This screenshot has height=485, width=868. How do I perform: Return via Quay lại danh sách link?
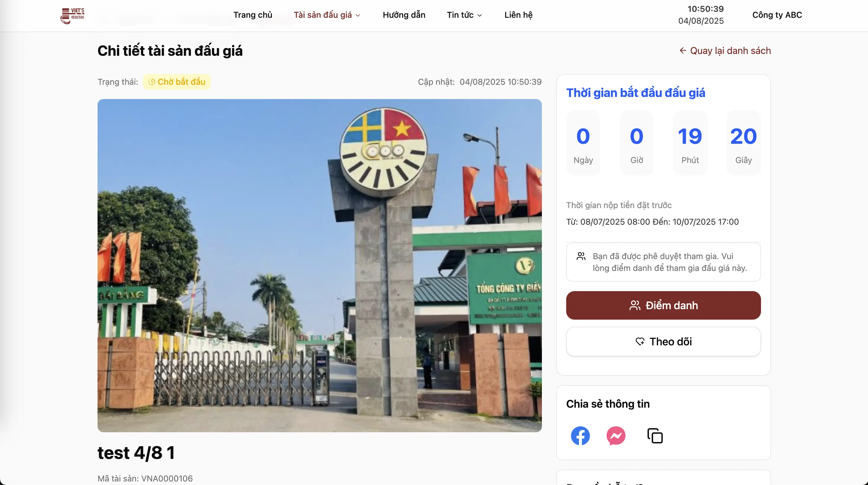click(725, 51)
